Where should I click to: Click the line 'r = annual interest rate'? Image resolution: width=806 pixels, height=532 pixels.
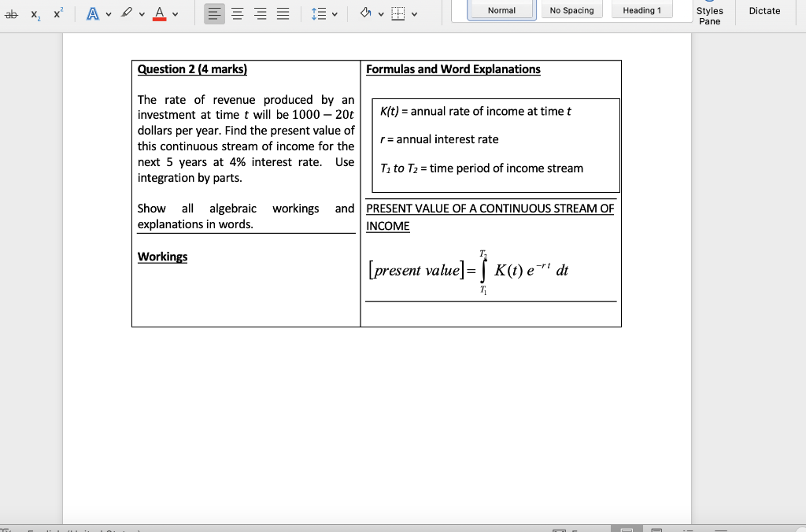[x=439, y=139]
